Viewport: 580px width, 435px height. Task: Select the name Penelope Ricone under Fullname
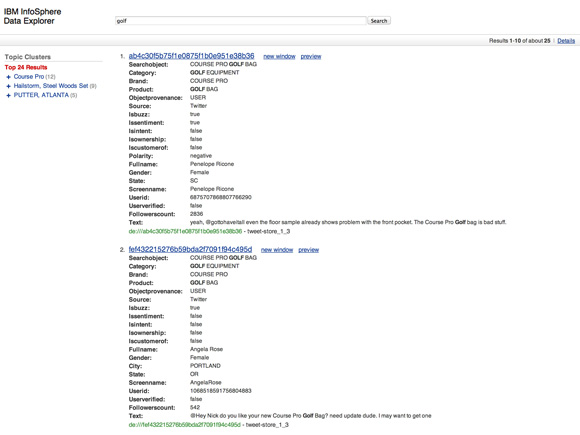[x=212, y=164]
